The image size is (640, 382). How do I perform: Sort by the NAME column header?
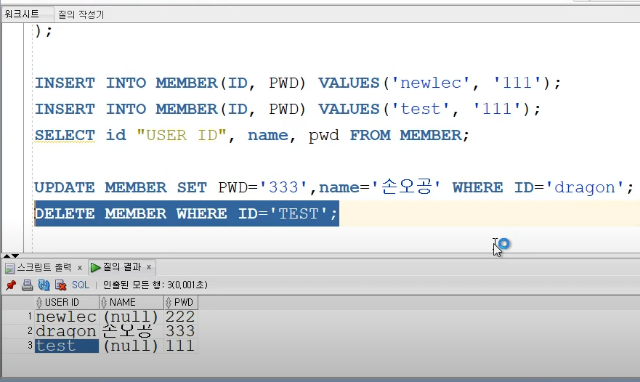tap(131, 302)
